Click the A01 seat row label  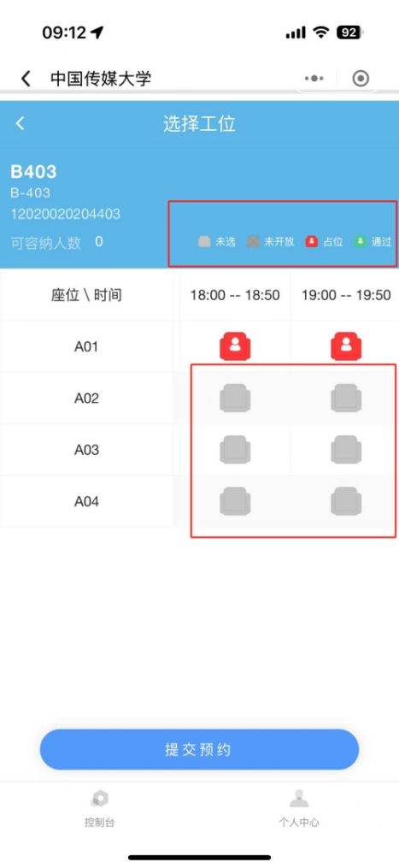[x=87, y=347]
